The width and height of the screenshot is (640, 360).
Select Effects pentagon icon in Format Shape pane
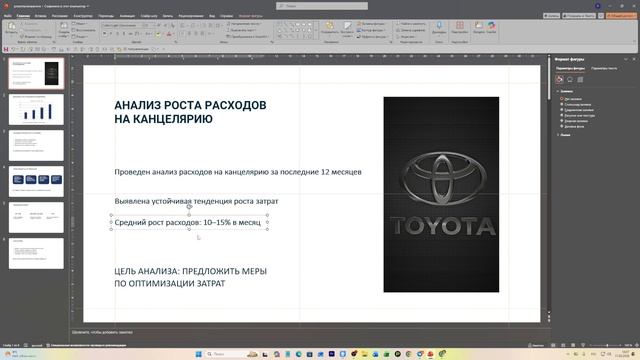(570, 79)
